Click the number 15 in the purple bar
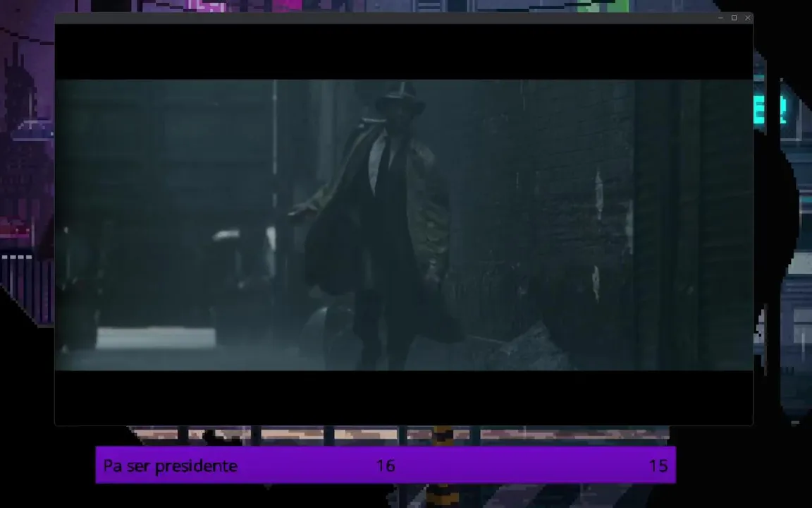 tap(658, 466)
